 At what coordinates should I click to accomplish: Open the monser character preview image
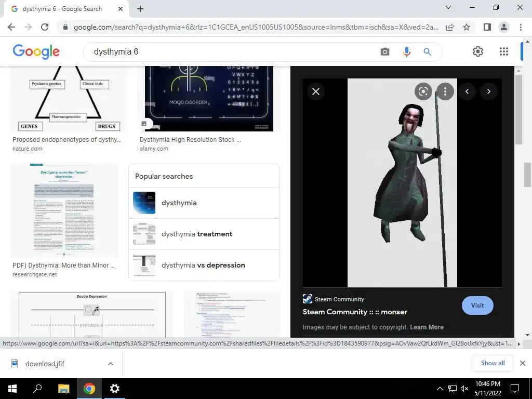pos(402,182)
